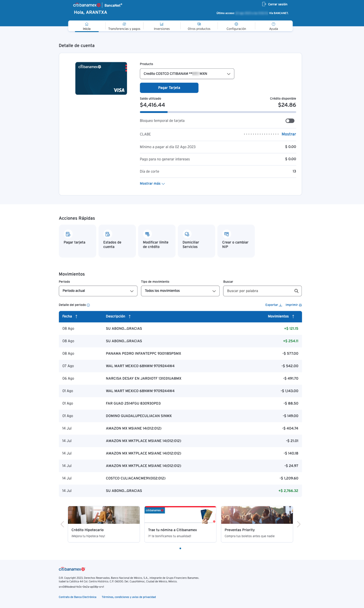Open Contrato de Banca Electrónica link
The width and height of the screenshot is (364, 608).
click(x=78, y=597)
